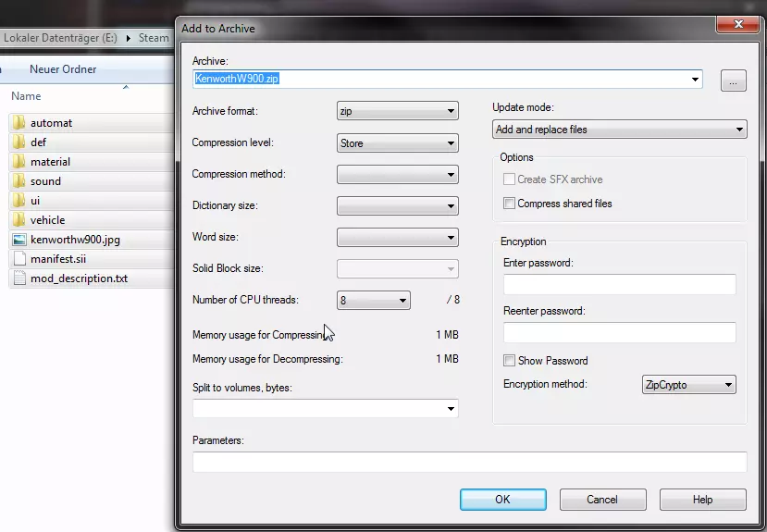Expand the Archive name history dropdown arrow
The width and height of the screenshot is (767, 532).
(x=695, y=80)
